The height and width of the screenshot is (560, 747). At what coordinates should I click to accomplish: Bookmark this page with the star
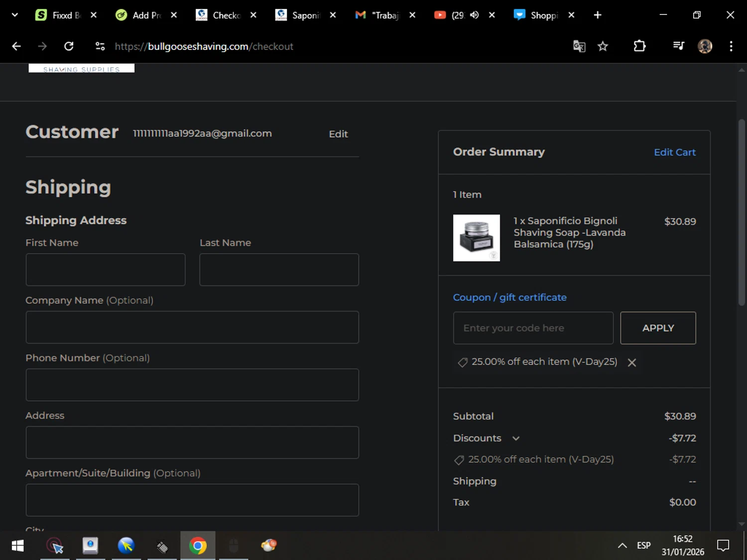(x=603, y=46)
